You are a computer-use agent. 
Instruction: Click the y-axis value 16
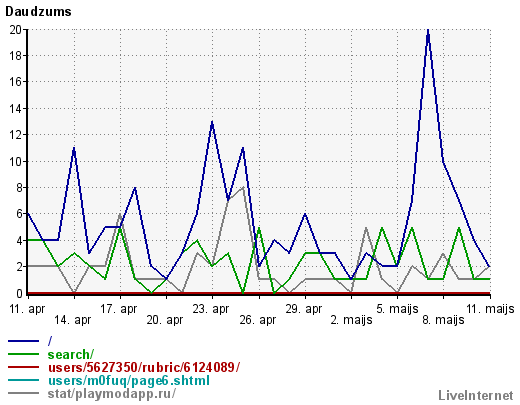[x=16, y=82]
